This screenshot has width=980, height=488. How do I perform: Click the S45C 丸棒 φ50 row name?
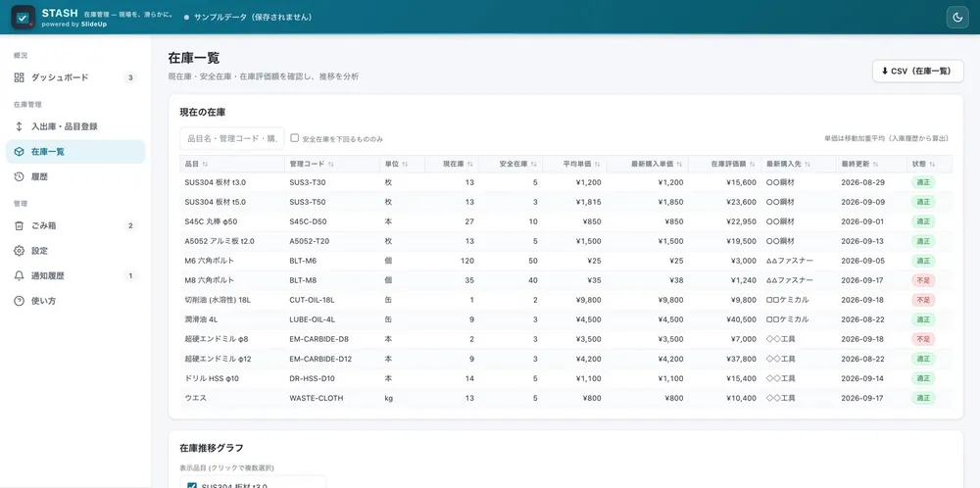click(x=211, y=221)
